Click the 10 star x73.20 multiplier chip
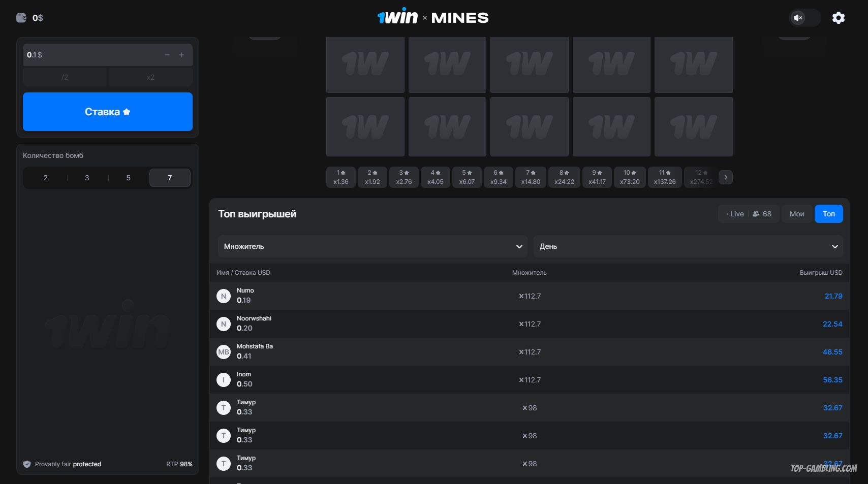 pos(630,177)
